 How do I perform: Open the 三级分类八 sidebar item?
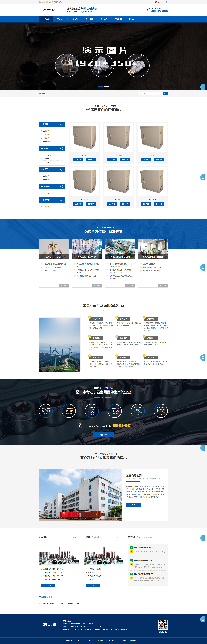47,176
